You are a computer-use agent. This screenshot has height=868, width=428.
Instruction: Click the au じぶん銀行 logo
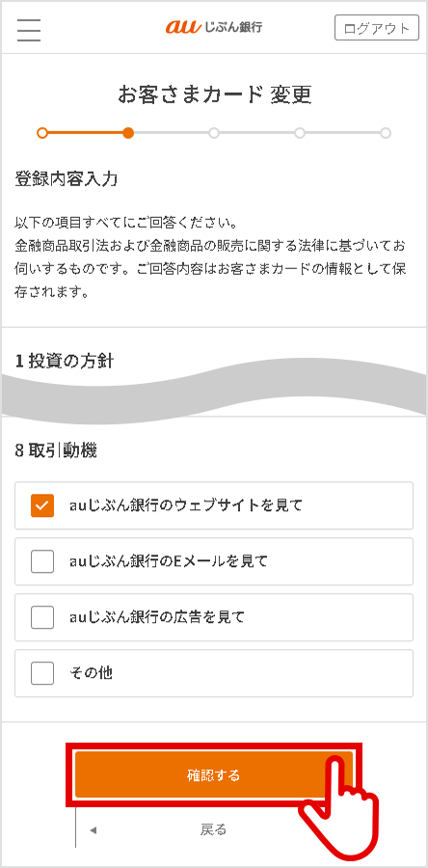click(x=213, y=27)
